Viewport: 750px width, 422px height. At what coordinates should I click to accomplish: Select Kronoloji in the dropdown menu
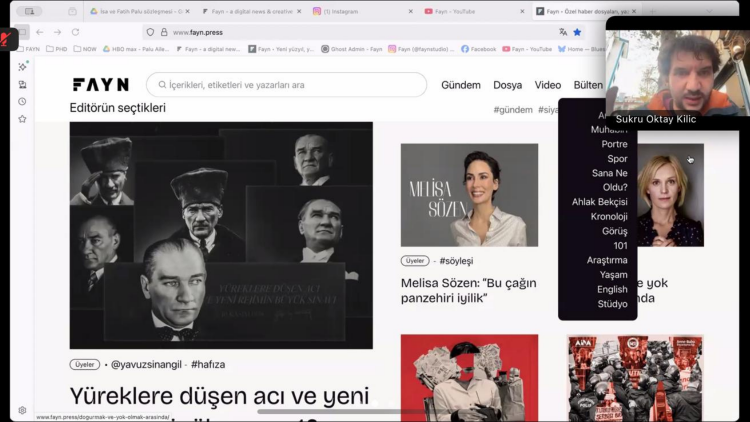[609, 217]
